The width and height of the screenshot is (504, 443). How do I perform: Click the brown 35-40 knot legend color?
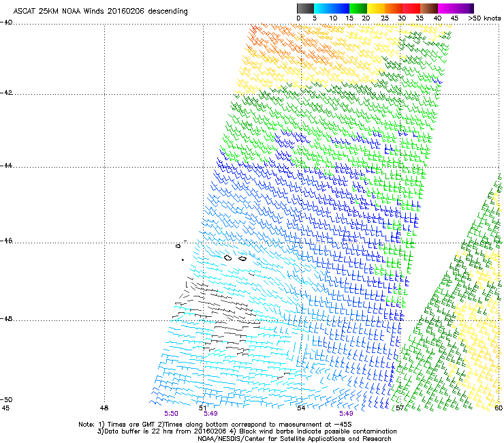tap(429, 8)
